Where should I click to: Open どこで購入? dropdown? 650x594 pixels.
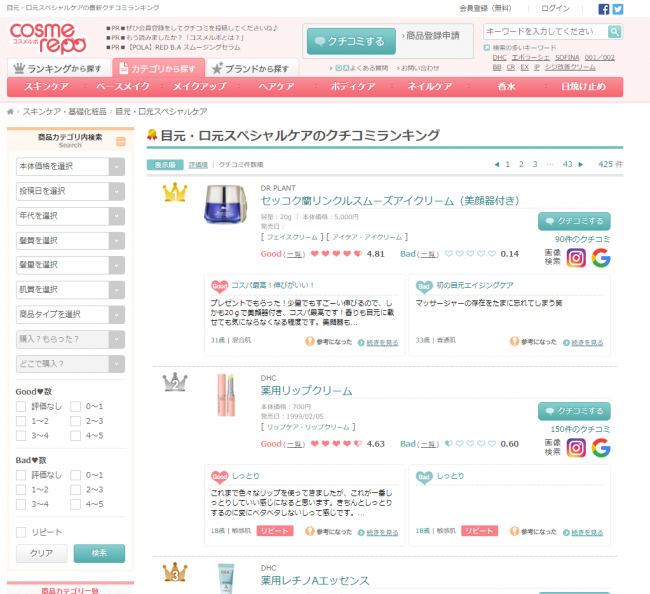coord(70,364)
